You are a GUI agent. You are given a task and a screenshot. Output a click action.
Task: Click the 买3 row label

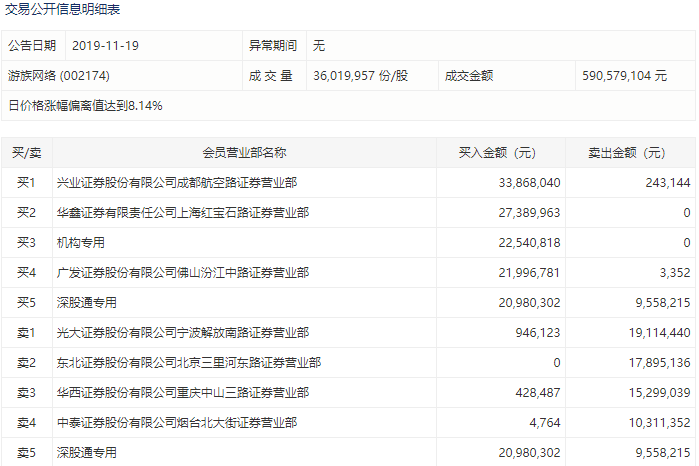(x=26, y=243)
